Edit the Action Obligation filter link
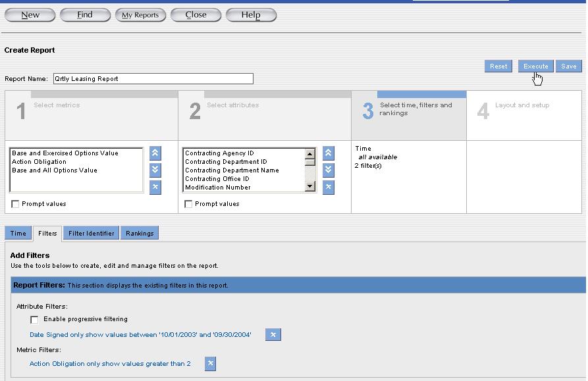The width and height of the screenshot is (588, 381). coord(110,363)
